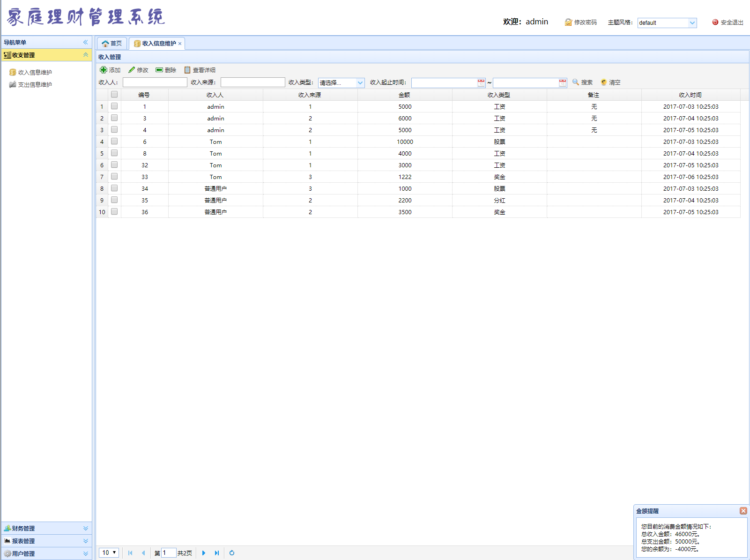Go to next page of results
Image resolution: width=750 pixels, height=560 pixels.
point(204,553)
